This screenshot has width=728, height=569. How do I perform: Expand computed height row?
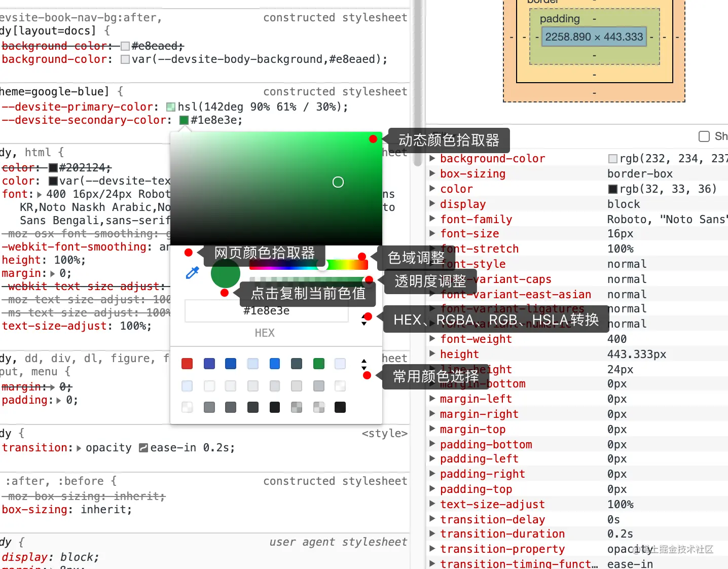pos(432,354)
